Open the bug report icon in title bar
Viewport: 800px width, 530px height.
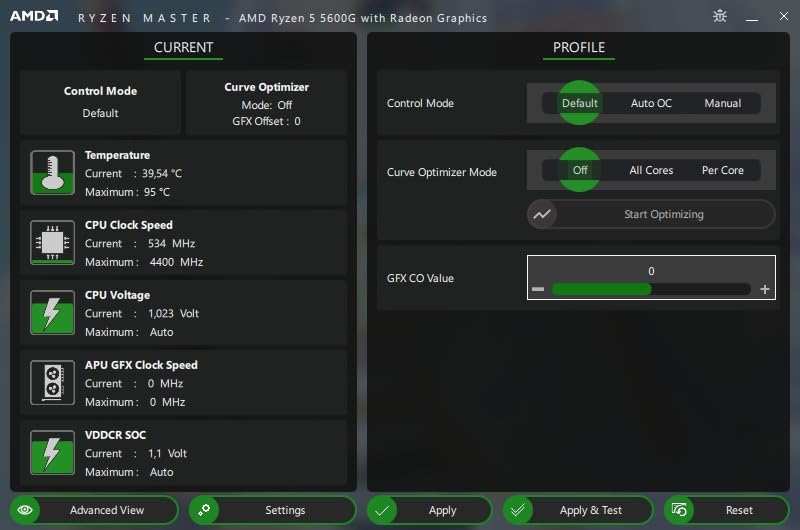719,16
